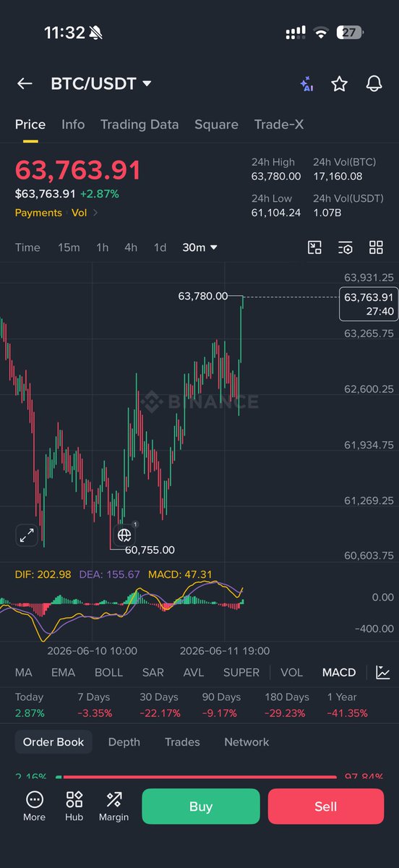This screenshot has height=868, width=399.
Task: Open chart settings icon
Action: tap(346, 247)
